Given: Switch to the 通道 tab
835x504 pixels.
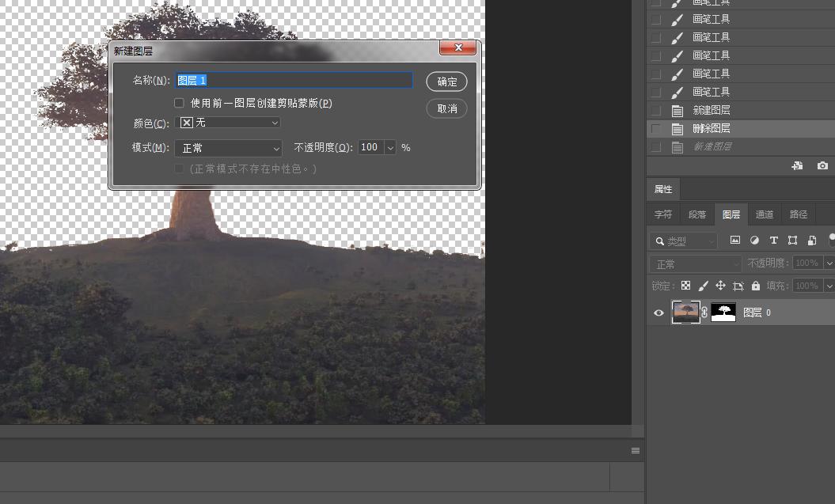Looking at the screenshot, I should click(x=765, y=214).
